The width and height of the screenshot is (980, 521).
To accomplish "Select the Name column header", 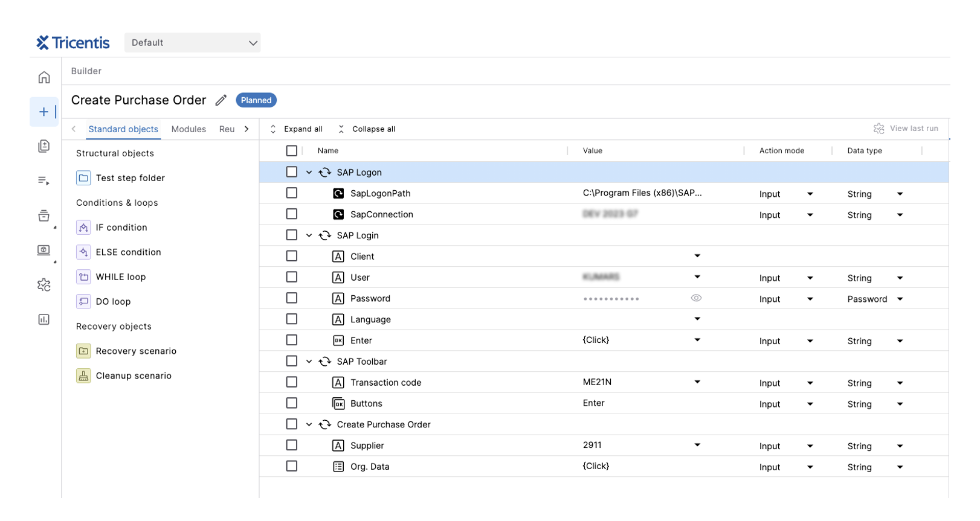I will point(328,151).
